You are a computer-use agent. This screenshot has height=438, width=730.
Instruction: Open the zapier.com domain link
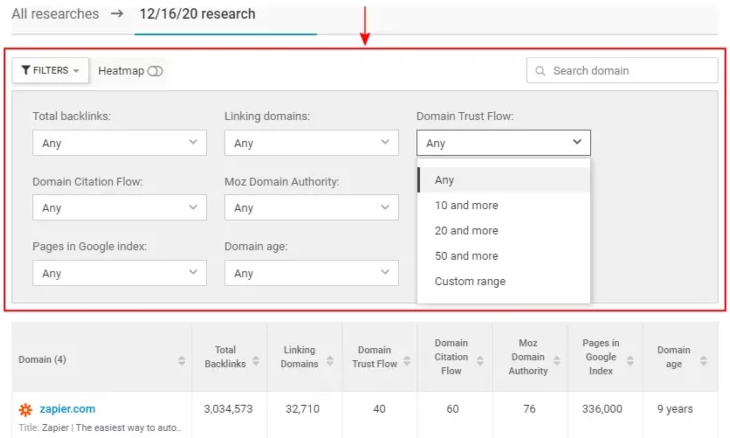[67, 409]
